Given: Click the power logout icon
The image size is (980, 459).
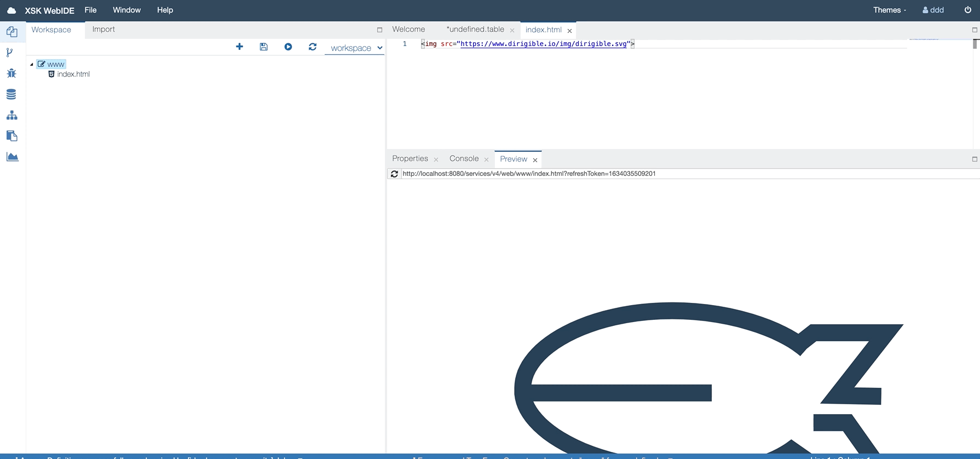Looking at the screenshot, I should (x=967, y=10).
